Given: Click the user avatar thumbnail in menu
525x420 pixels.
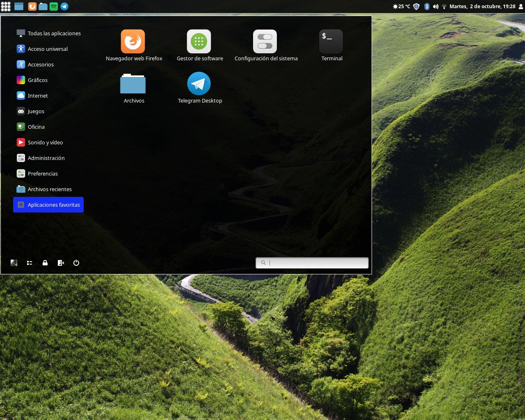Looking at the screenshot, I should [x=14, y=263].
